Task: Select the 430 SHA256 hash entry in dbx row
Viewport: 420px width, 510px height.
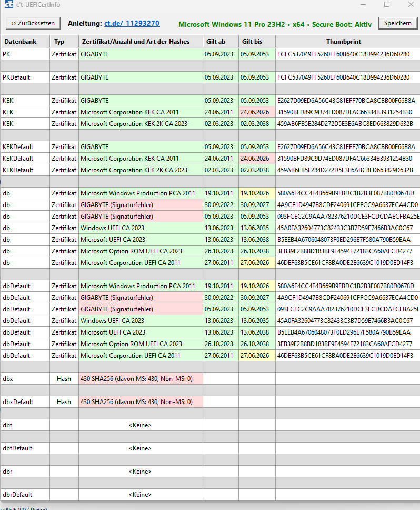Action: point(141,379)
